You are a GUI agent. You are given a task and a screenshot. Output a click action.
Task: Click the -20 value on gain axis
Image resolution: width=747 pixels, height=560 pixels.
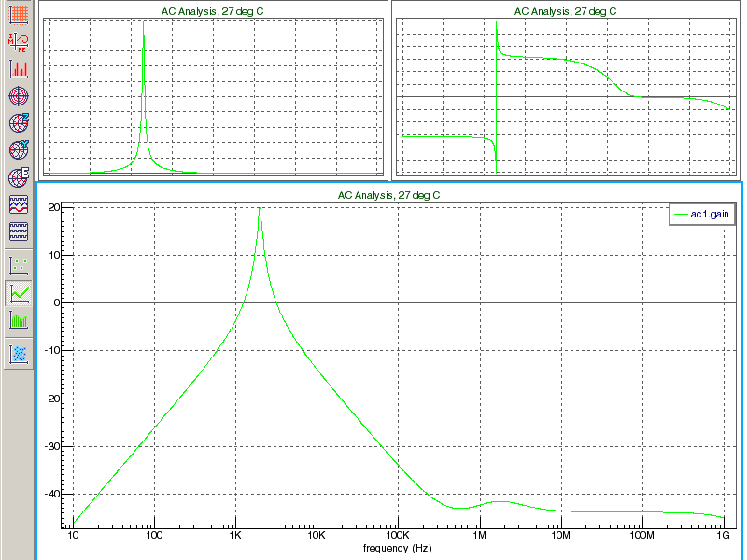(x=52, y=399)
